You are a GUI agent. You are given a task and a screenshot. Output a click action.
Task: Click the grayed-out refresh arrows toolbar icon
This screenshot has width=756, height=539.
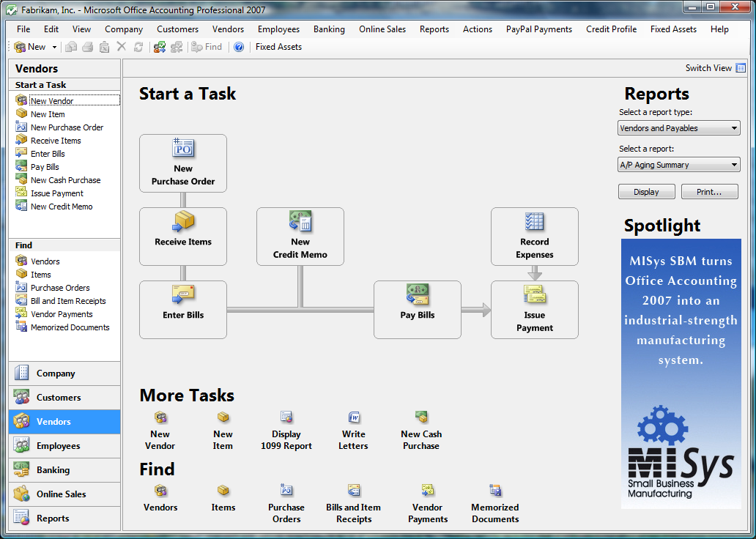tap(138, 47)
